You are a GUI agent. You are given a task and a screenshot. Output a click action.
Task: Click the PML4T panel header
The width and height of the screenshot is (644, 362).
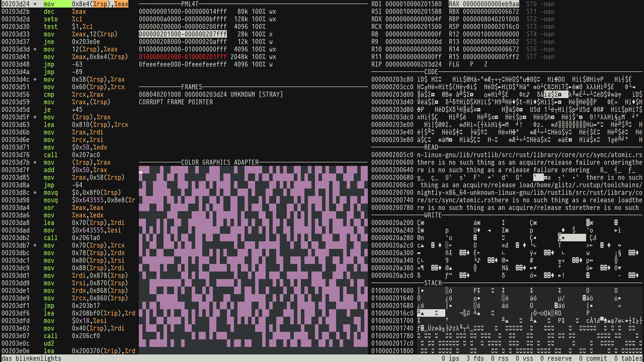pyautogui.click(x=190, y=4)
